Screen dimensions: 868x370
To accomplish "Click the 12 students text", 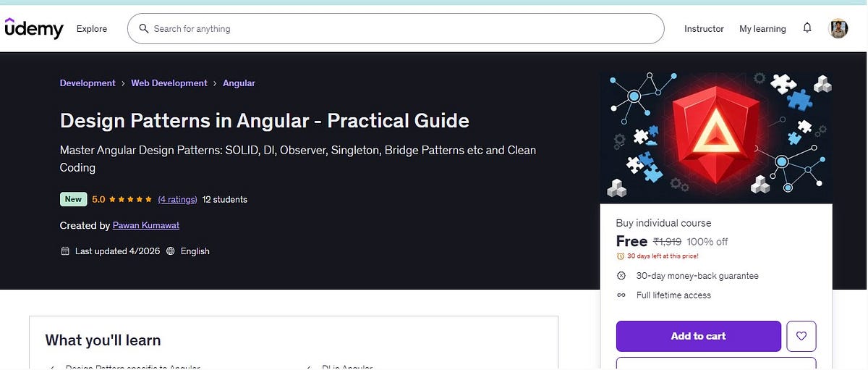I will [x=225, y=199].
